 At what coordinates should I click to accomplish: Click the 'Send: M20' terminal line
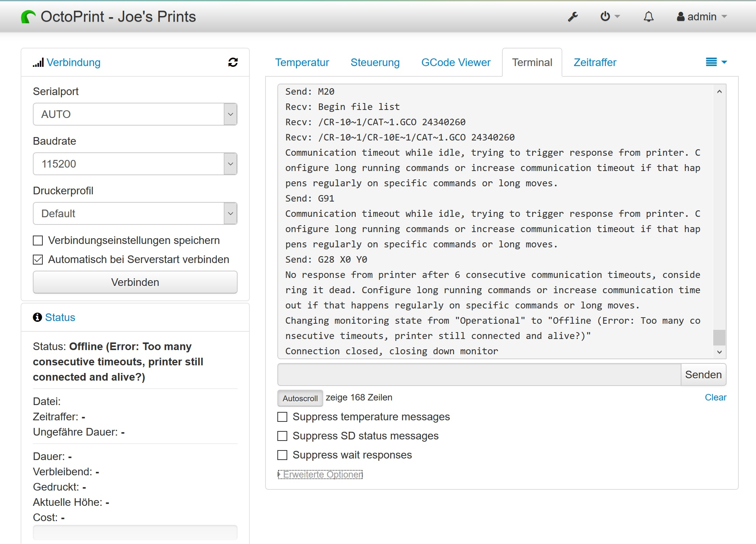coord(310,92)
